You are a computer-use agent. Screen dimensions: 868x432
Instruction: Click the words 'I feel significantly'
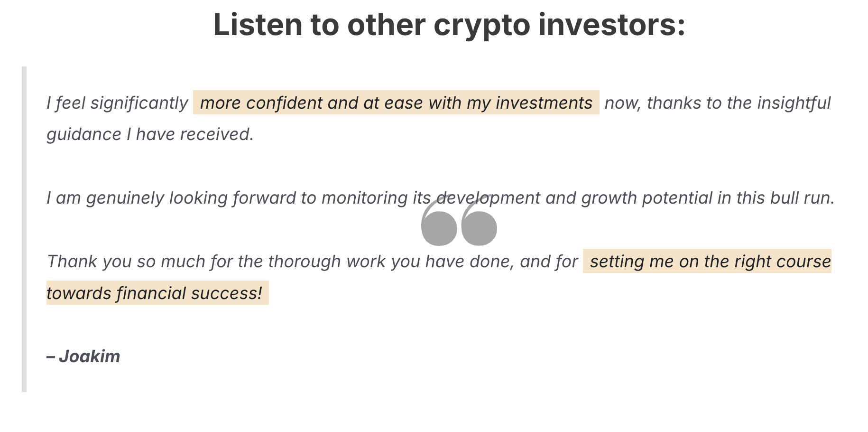(117, 103)
